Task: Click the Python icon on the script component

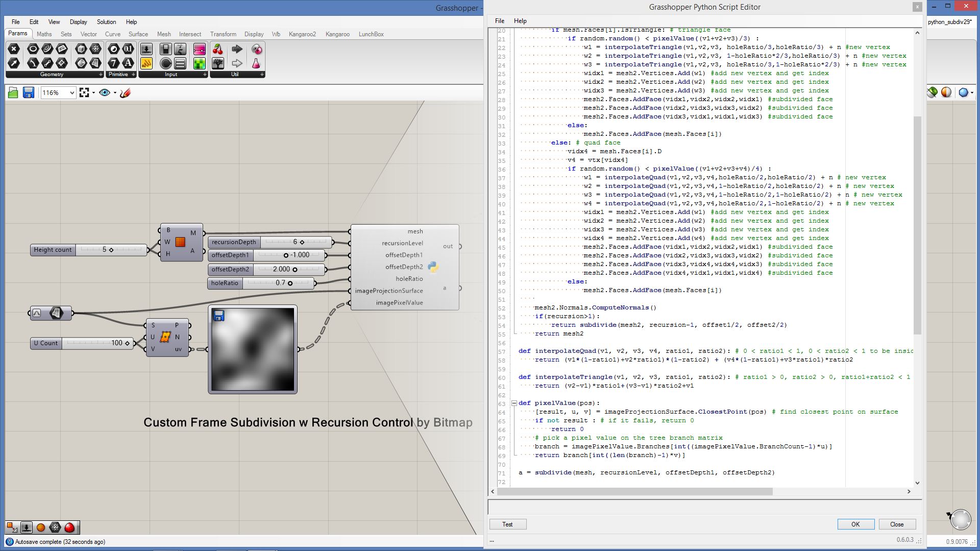Action: (433, 267)
